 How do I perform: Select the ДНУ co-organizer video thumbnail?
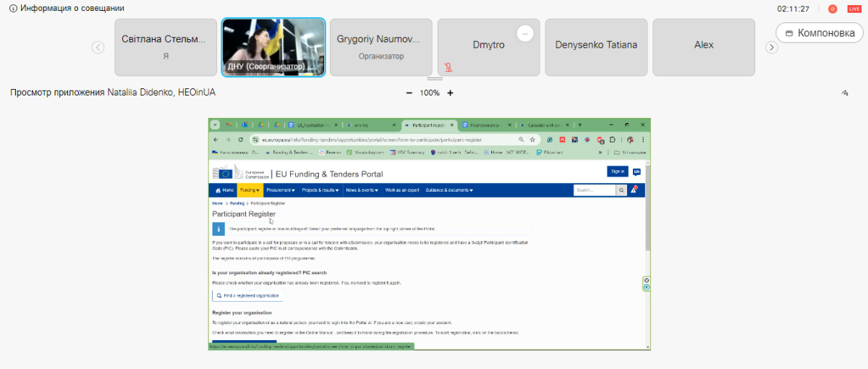[x=273, y=47]
